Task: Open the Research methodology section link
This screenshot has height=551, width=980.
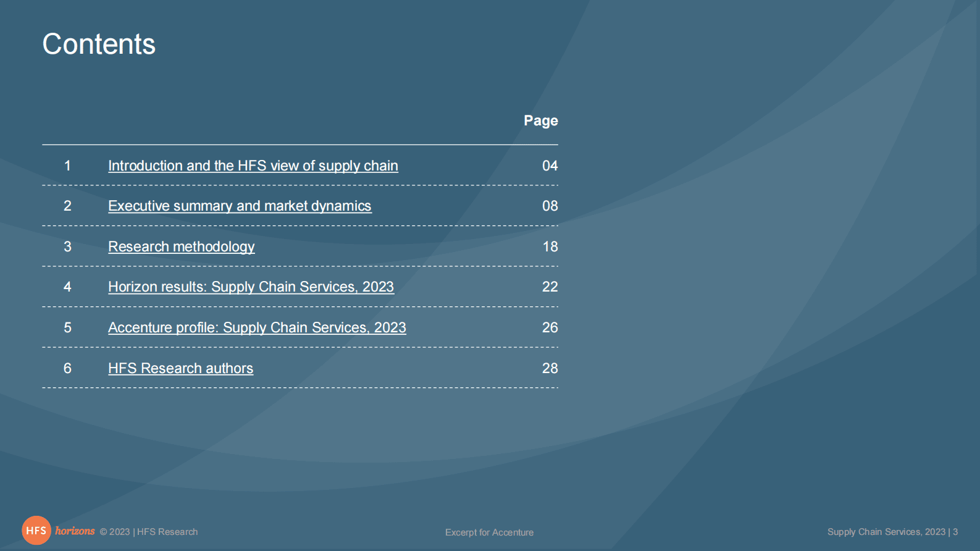Action: point(181,246)
